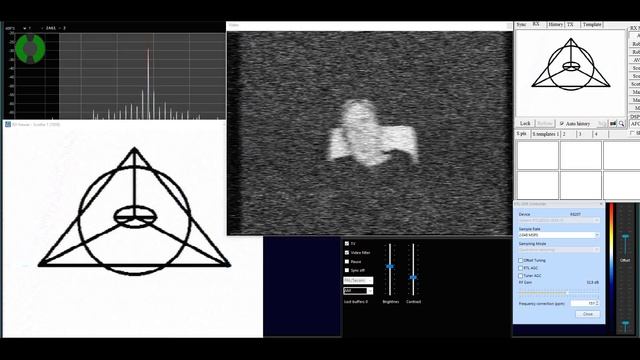The image size is (640, 360).
Task: Close the RTL-SDR Controller dialog with X
Action: tap(601, 204)
